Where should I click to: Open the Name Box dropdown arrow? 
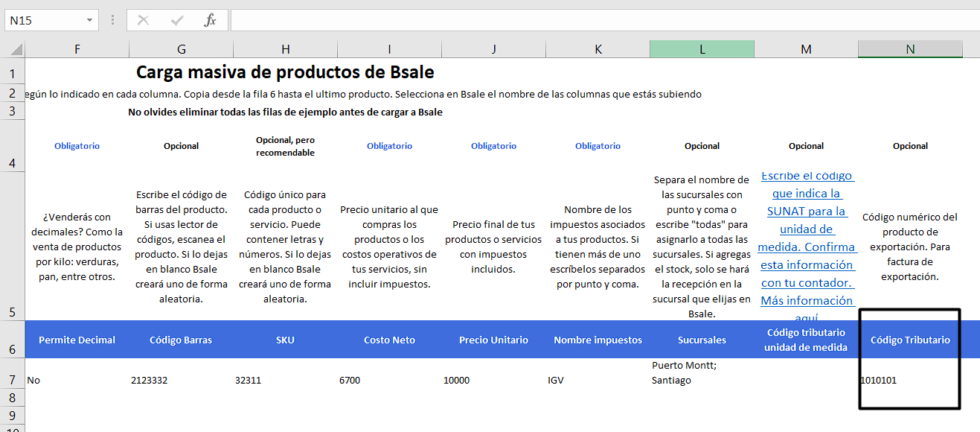pos(90,21)
